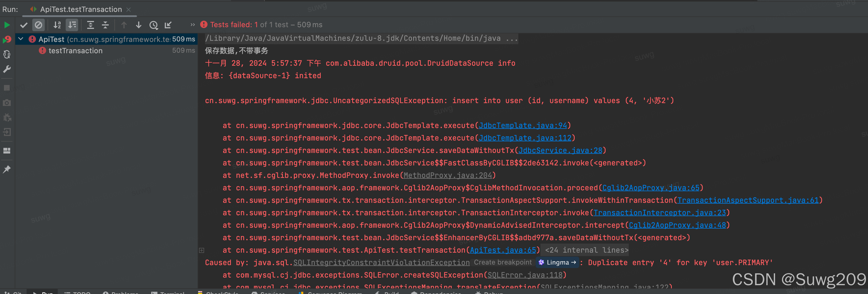Screen dimensions: 868x294
Task: Click the Lingma logo icon in the console
Action: pyautogui.click(x=541, y=262)
